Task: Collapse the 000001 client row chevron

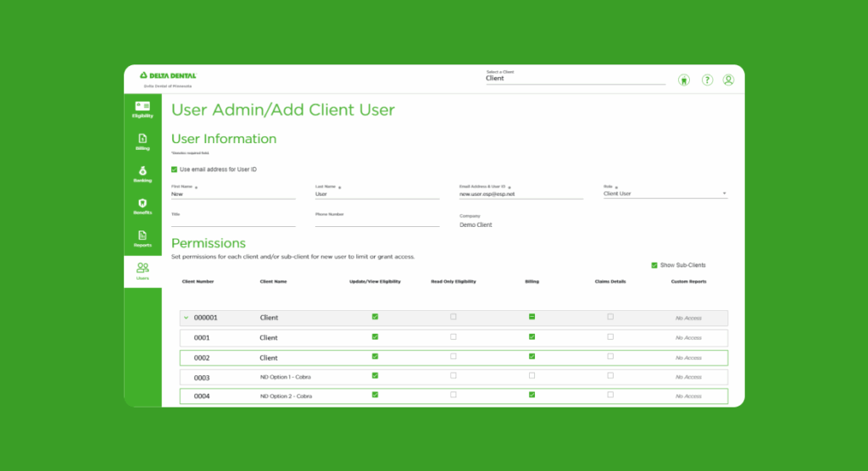Action: coord(186,318)
